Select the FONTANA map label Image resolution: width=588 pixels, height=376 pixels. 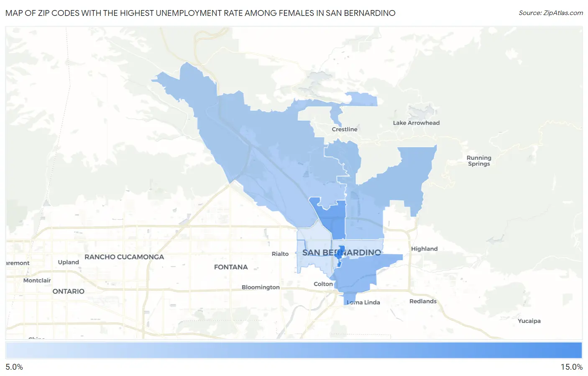(x=231, y=267)
